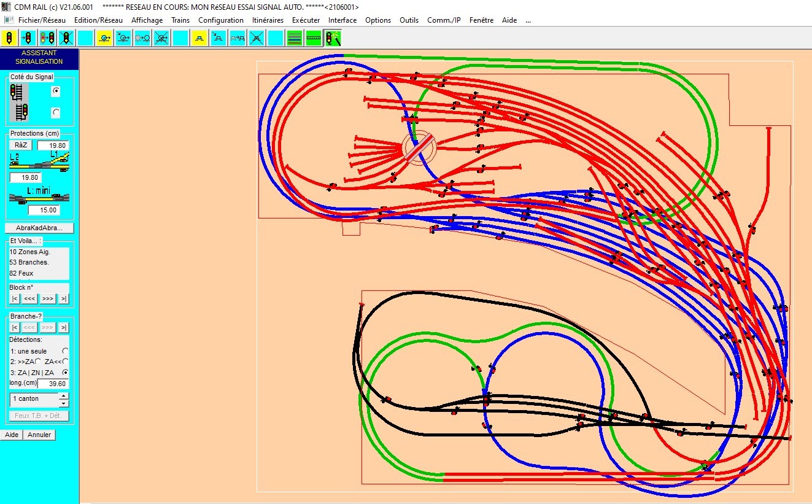Viewport: 812px width, 504px height.
Task: Select the add signal tool icon
Action: (9, 38)
